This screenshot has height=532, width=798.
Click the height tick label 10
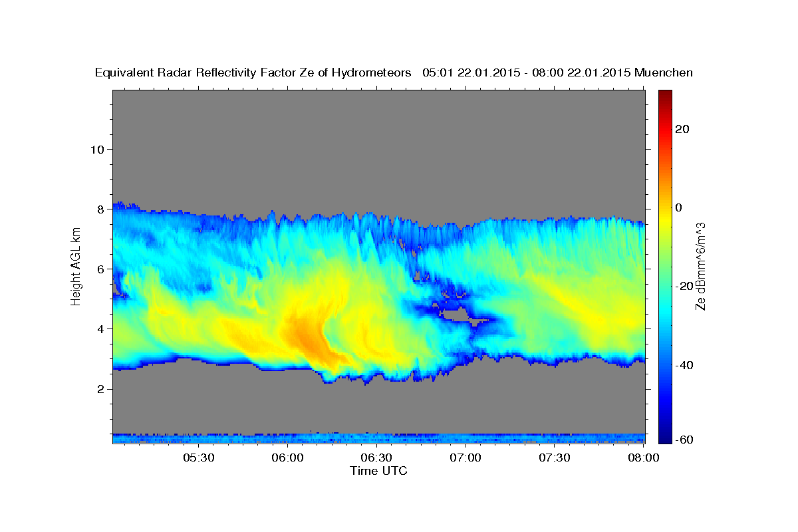click(x=96, y=149)
